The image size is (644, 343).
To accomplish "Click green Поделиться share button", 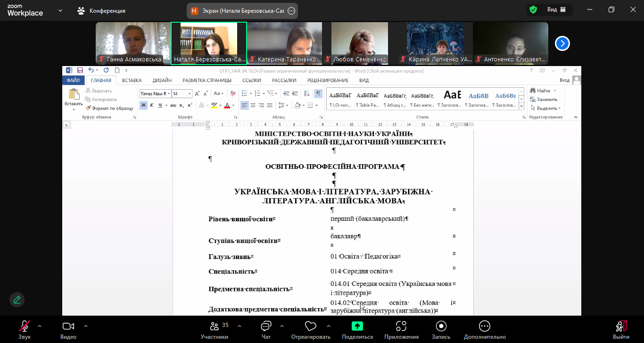I will point(357,330).
